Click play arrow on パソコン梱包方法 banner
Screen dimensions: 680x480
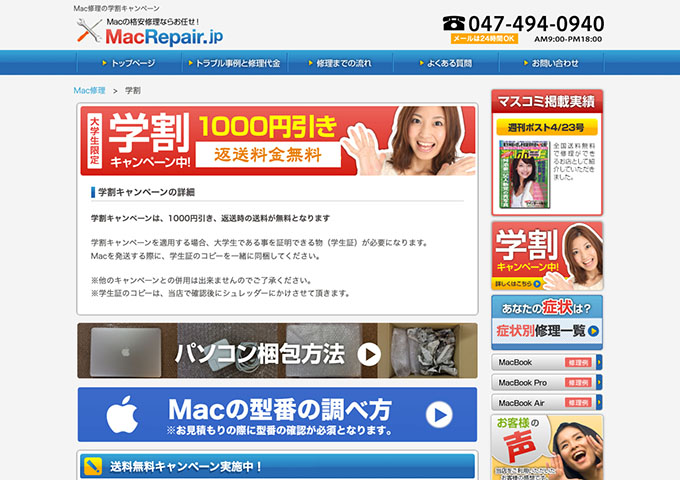[x=369, y=354]
